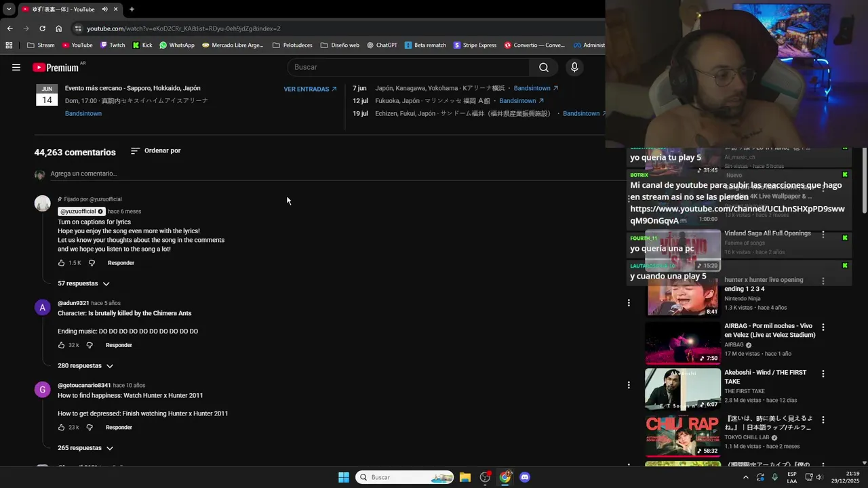Open Bandsintown link for Fukuoka date

click(521, 101)
